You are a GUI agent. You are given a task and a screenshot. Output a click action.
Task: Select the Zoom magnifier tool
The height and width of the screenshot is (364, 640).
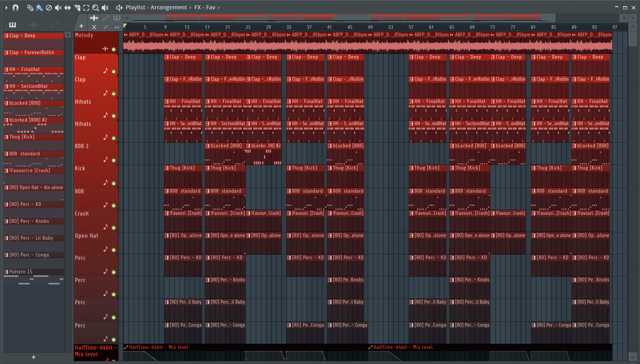[x=95, y=8]
